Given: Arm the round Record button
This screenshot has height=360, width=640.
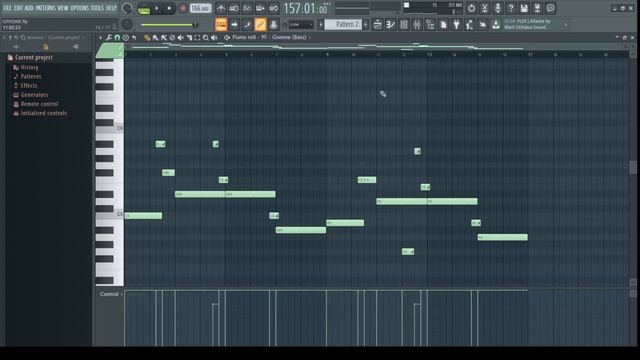Looking at the screenshot, I should pos(183,9).
